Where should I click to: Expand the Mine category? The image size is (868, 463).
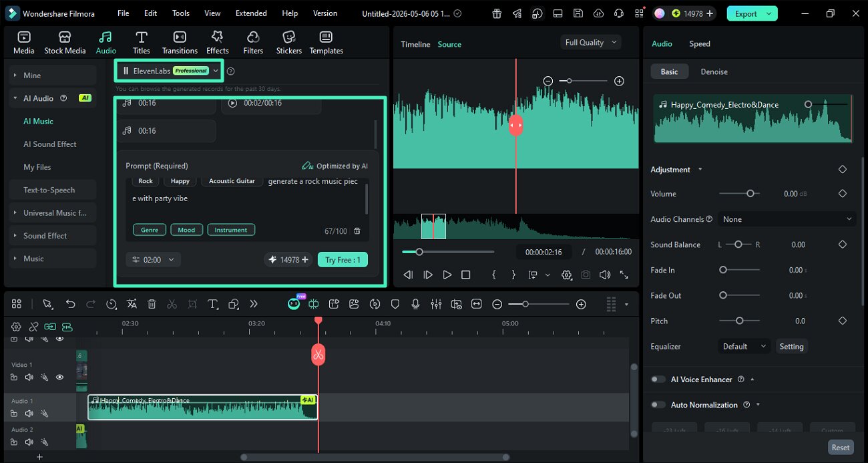point(53,75)
